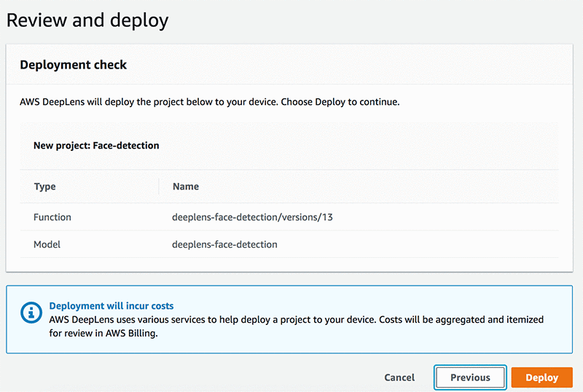Viewport: 583px width, 392px height.
Task: Click the deeplens-face-detection/versions/13 function name
Action: (x=252, y=216)
